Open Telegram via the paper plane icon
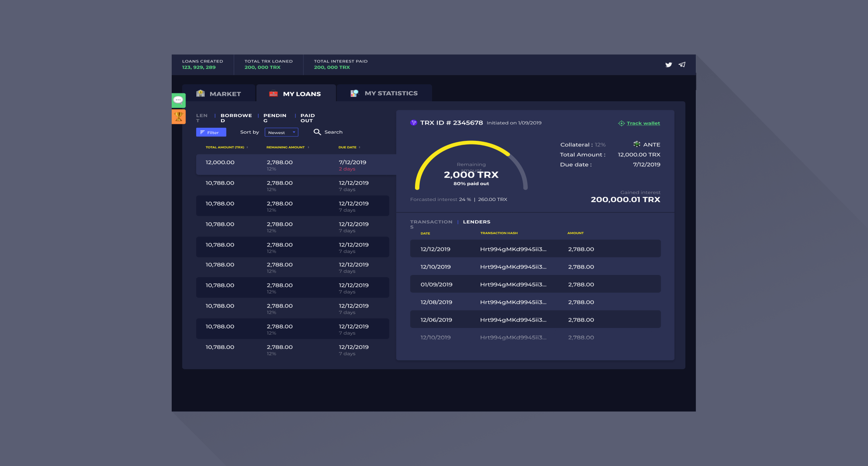 point(682,64)
